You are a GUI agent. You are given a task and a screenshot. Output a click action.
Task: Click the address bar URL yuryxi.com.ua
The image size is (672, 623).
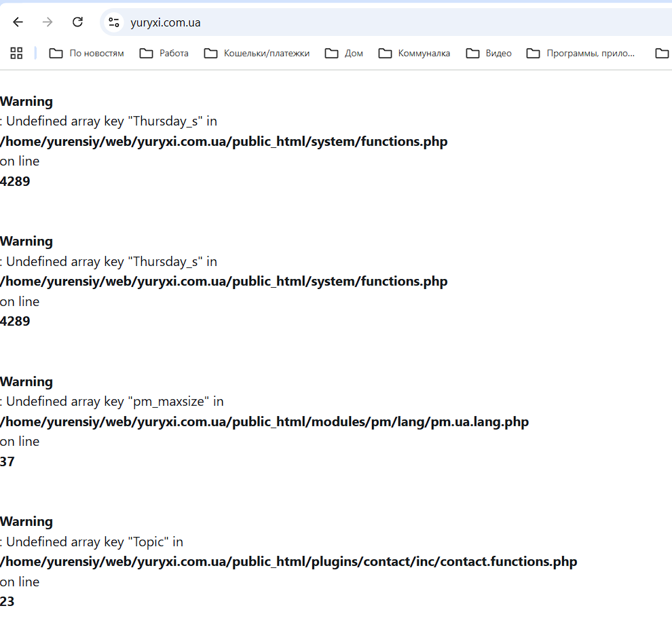click(166, 22)
